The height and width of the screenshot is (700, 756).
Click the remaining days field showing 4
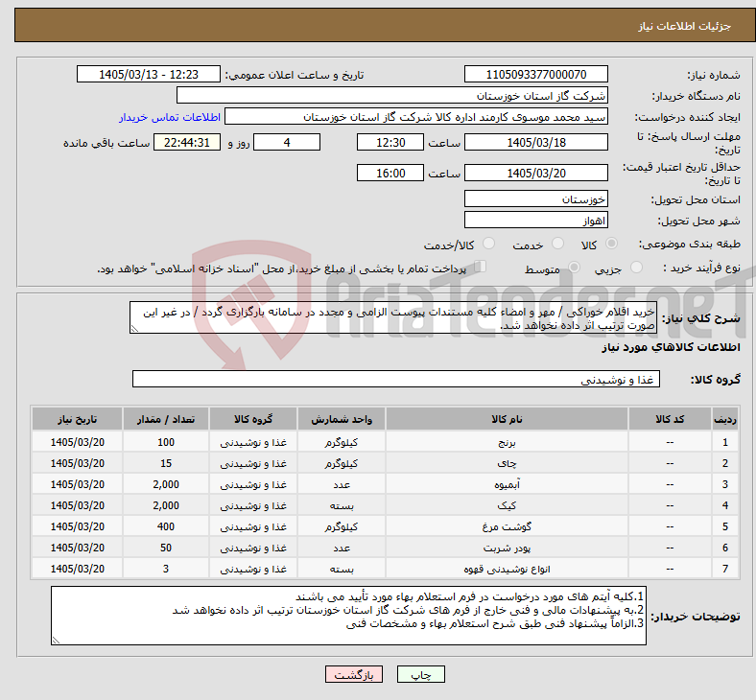pos(287,142)
